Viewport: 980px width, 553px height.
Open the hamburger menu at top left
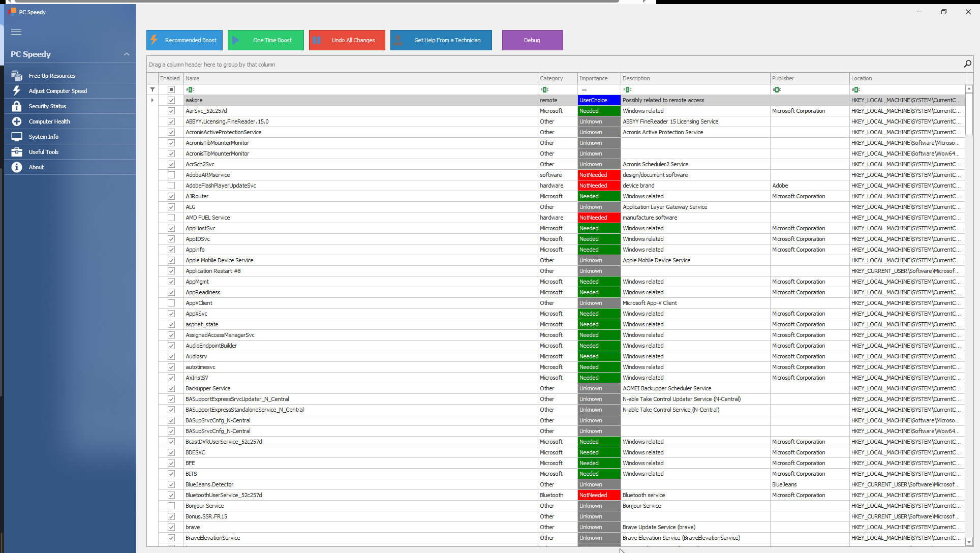click(x=16, y=32)
